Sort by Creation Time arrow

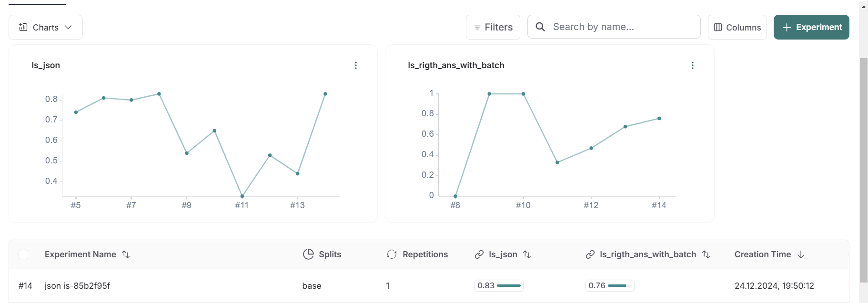pos(801,254)
